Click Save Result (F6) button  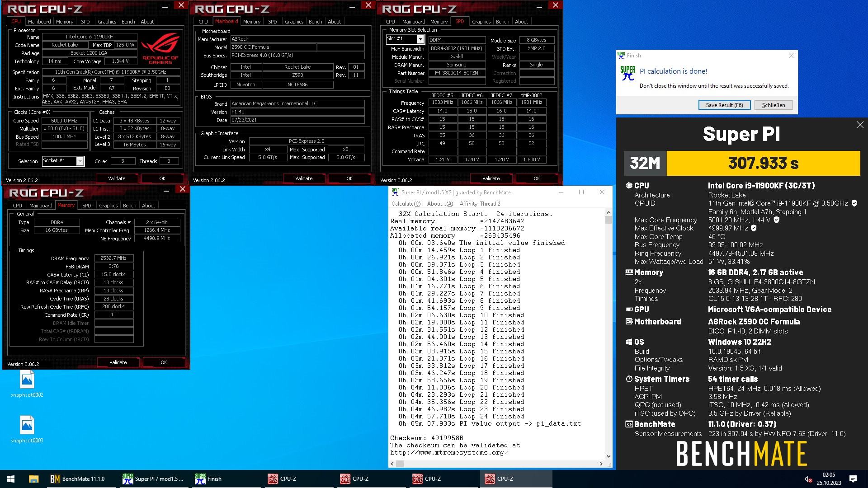click(x=724, y=105)
